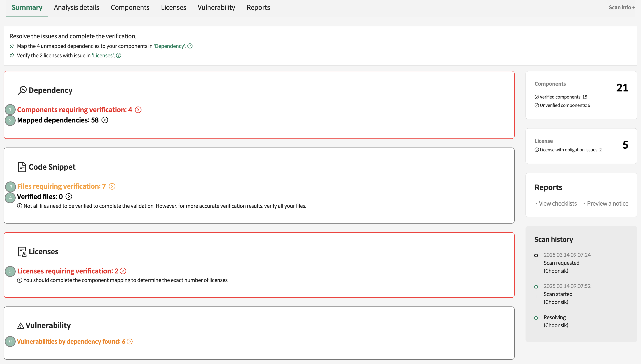Click arrow icon beside Mapped dependencies: 58
The image size is (641, 364).
tap(105, 120)
